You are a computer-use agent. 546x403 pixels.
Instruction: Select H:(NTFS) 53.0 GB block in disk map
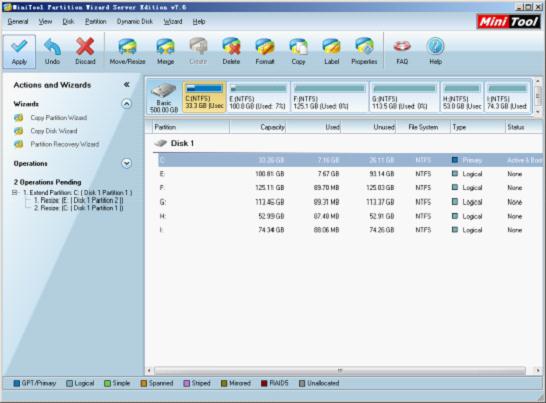point(462,97)
